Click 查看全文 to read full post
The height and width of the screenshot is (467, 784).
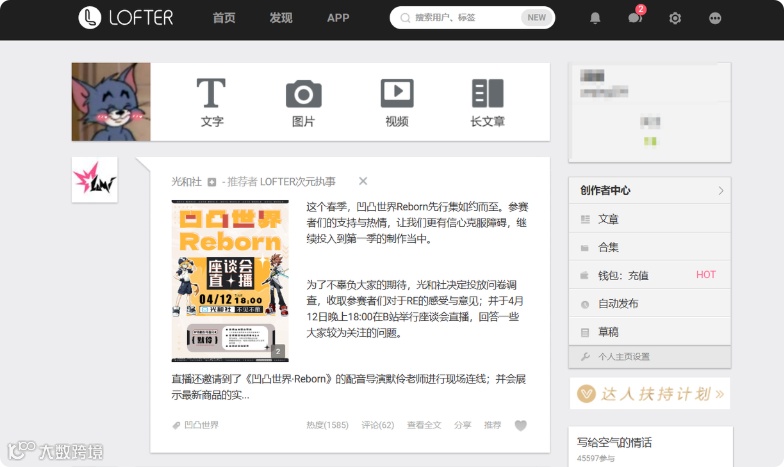[x=424, y=425]
